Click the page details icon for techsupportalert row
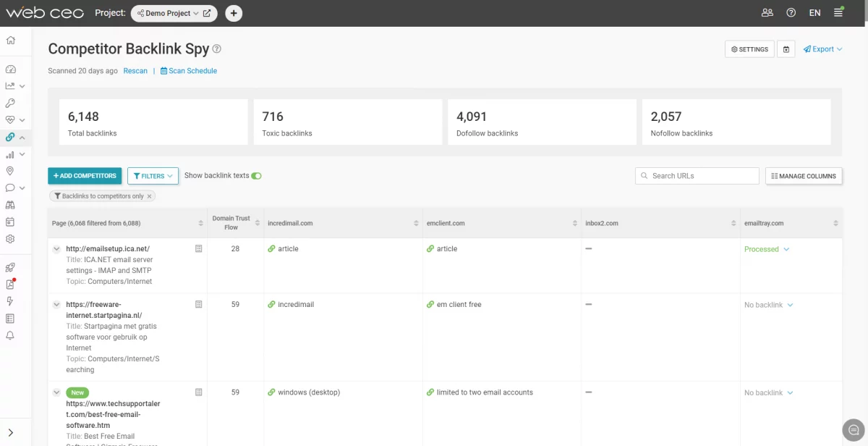This screenshot has height=446, width=868. coord(199,392)
